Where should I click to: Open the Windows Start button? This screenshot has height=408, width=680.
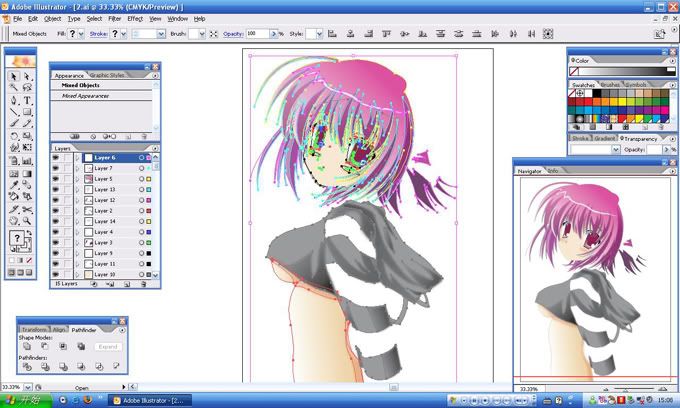(25, 400)
